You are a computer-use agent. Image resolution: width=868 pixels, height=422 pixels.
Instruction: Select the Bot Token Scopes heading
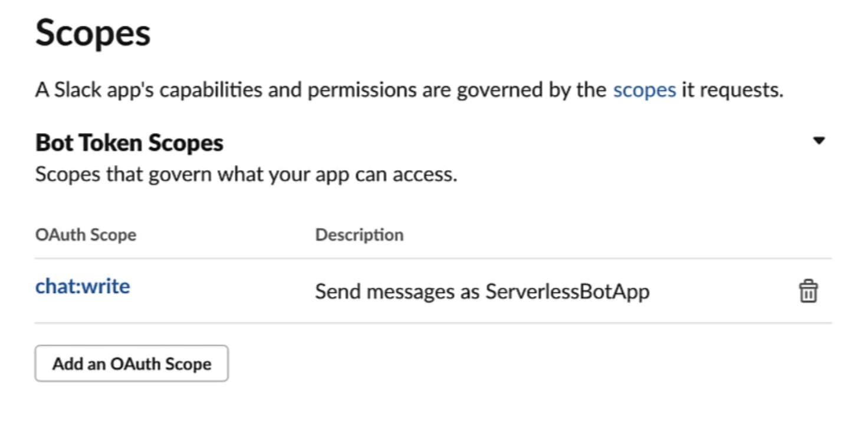click(129, 143)
